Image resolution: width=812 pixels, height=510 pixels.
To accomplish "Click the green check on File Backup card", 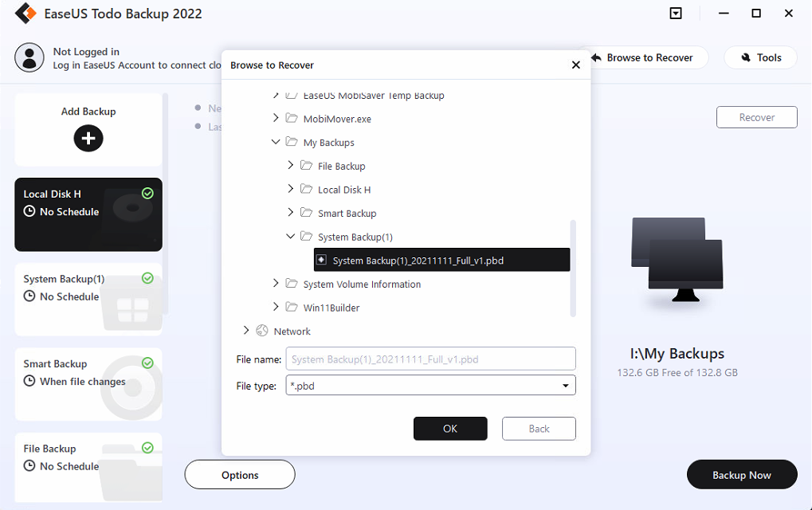I will tap(147, 448).
